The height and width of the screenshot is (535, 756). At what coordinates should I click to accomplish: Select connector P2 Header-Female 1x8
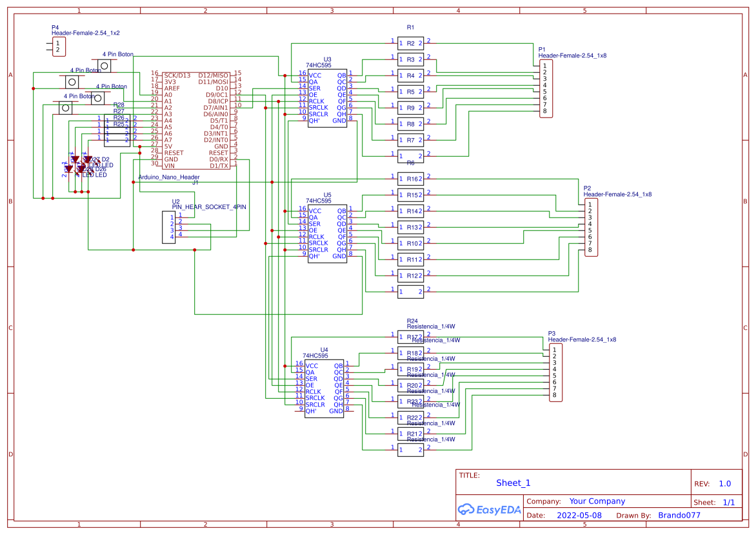pos(591,227)
